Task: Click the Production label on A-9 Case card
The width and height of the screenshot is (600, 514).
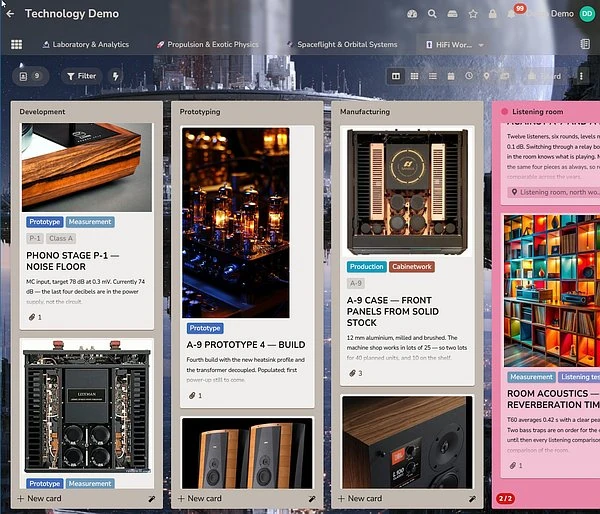Action: [x=367, y=267]
